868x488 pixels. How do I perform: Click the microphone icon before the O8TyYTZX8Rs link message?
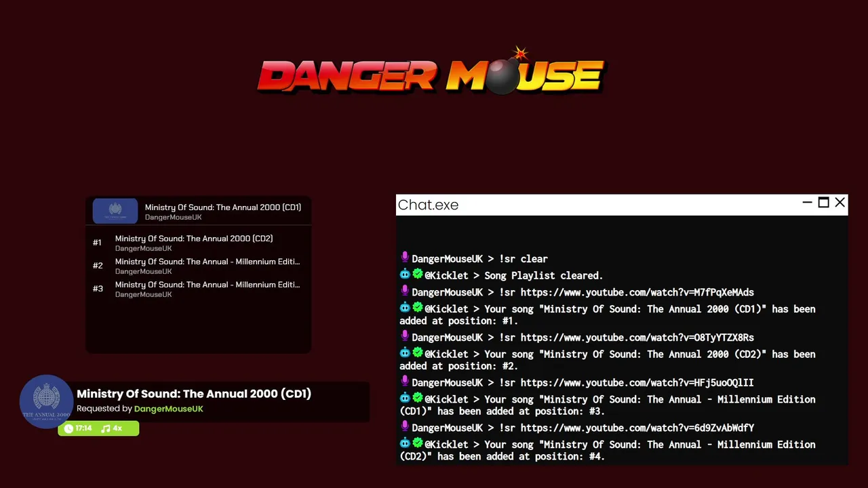405,336
